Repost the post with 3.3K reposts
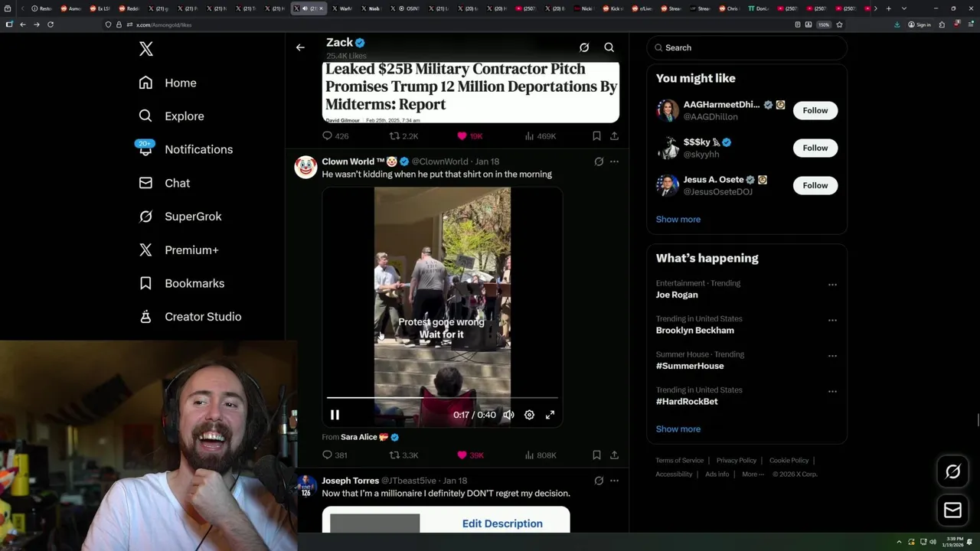This screenshot has width=980, height=551. click(403, 455)
